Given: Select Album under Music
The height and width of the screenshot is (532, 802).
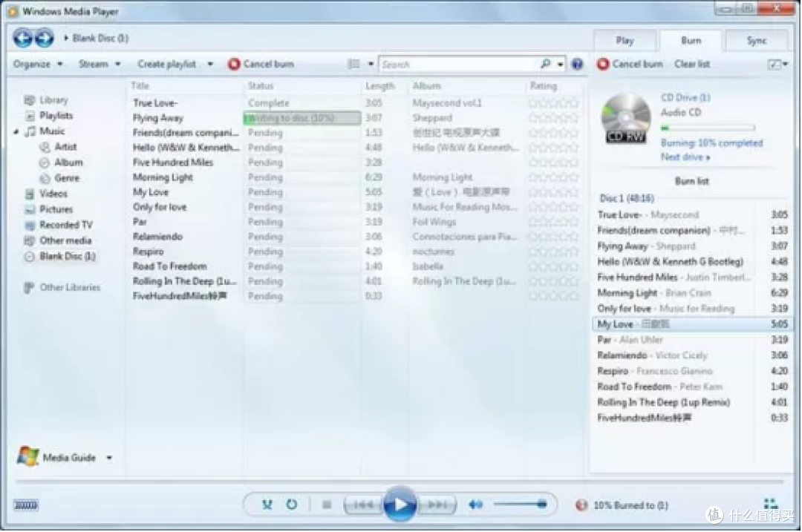Looking at the screenshot, I should [x=68, y=162].
